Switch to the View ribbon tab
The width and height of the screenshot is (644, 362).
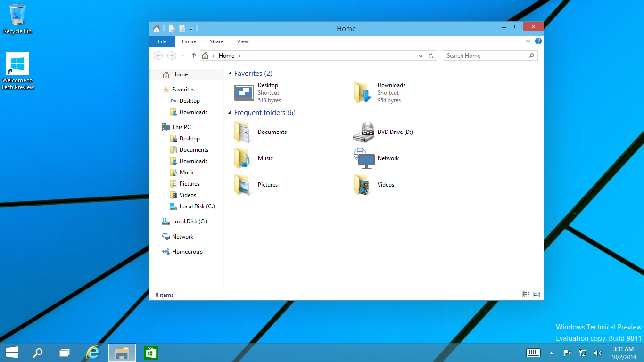tap(243, 41)
